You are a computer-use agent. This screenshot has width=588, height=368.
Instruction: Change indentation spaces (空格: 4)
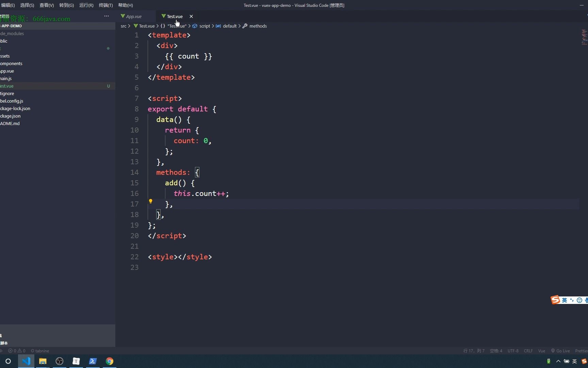click(496, 351)
